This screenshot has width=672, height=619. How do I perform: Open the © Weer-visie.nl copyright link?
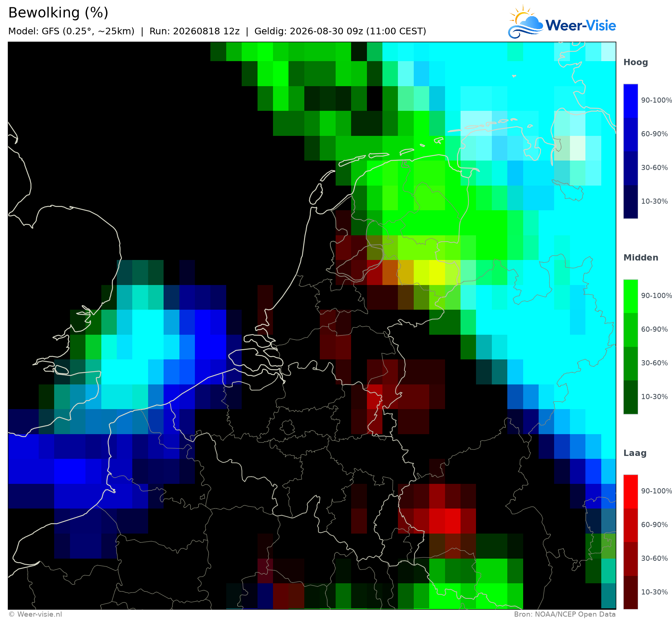click(x=35, y=614)
